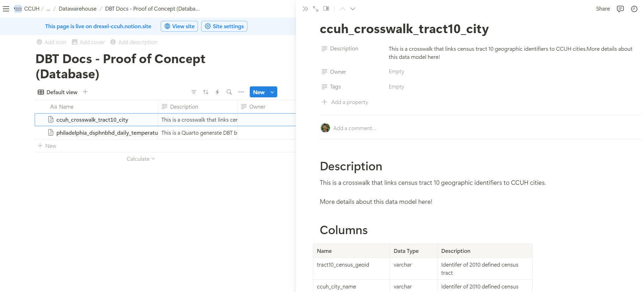Open the sort arrows icon

pos(206,92)
